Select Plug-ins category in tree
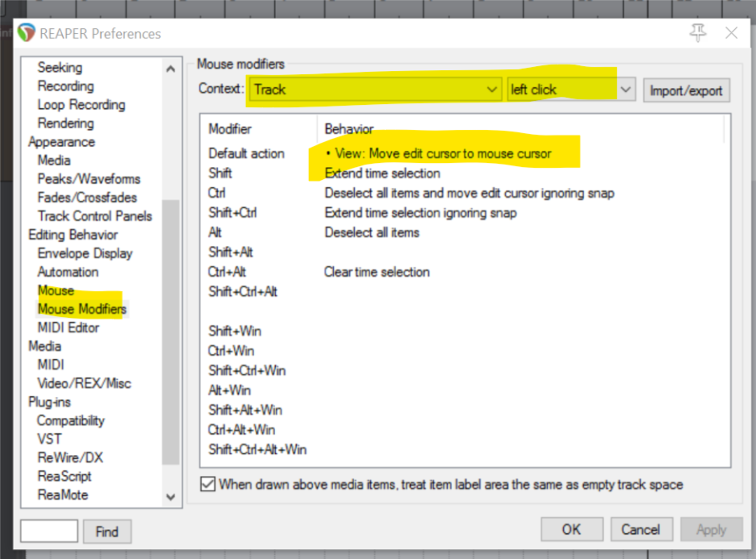 49,402
